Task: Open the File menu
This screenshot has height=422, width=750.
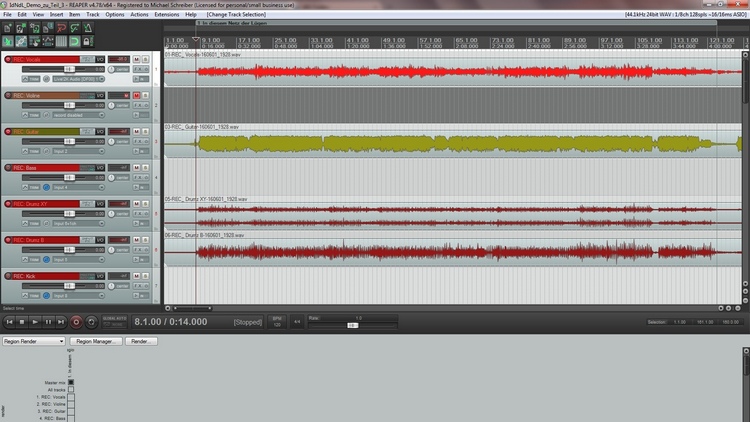Action: click(x=7, y=14)
